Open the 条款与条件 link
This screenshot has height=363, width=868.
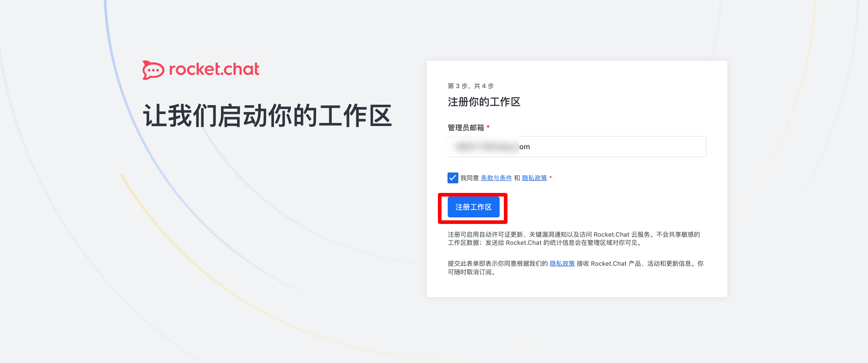(x=496, y=178)
